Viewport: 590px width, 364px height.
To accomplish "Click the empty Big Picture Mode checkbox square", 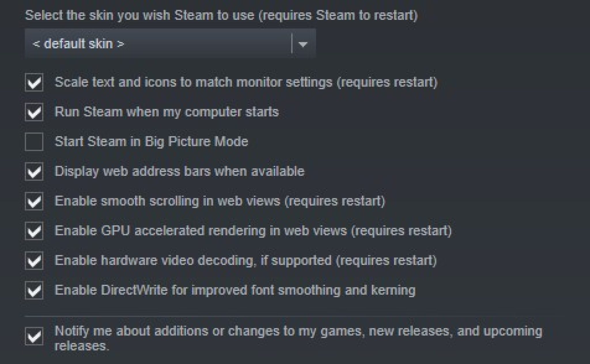I will [35, 142].
